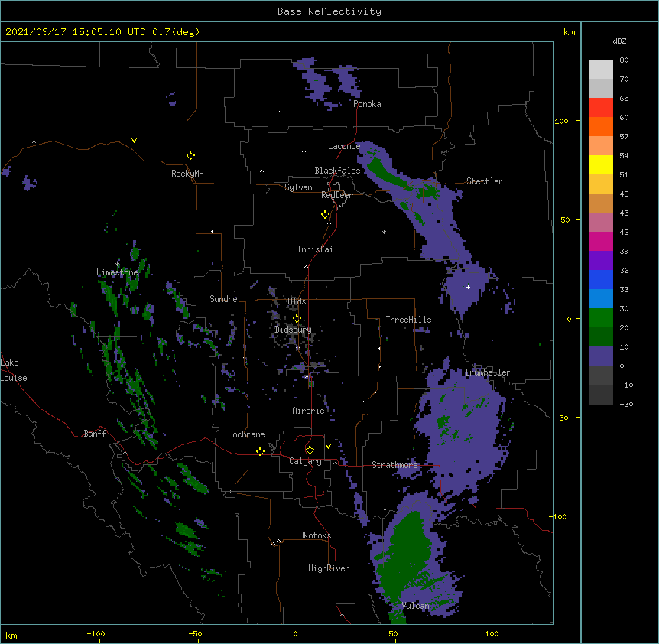
Task: Click the -50 tick label on the bottom axis
Action: [x=195, y=633]
